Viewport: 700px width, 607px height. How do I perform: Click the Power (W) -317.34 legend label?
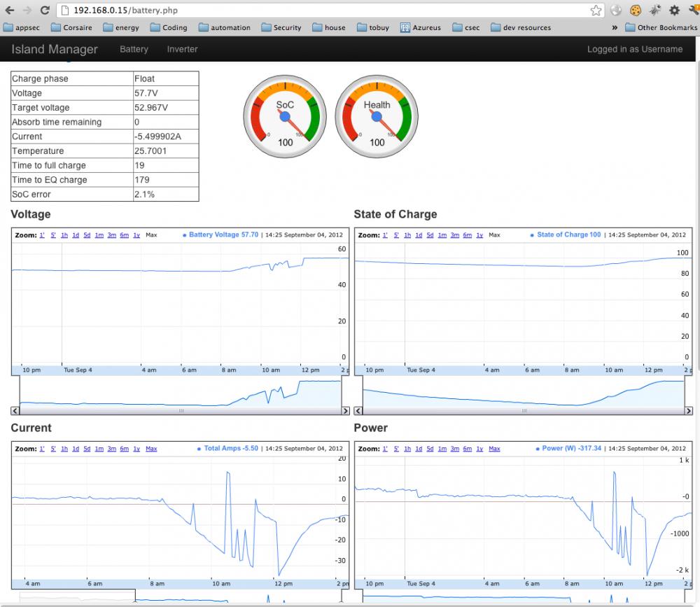tap(571, 448)
